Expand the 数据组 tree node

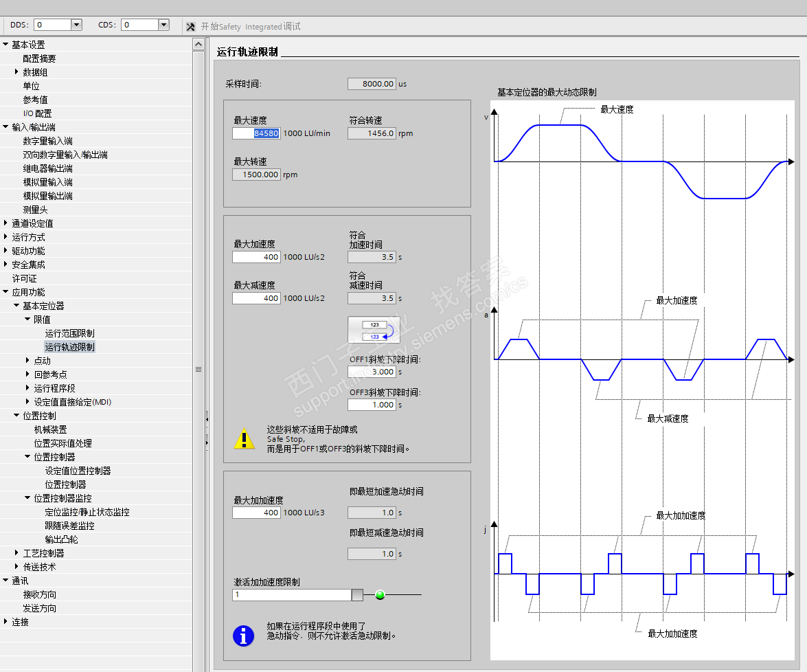pos(17,72)
